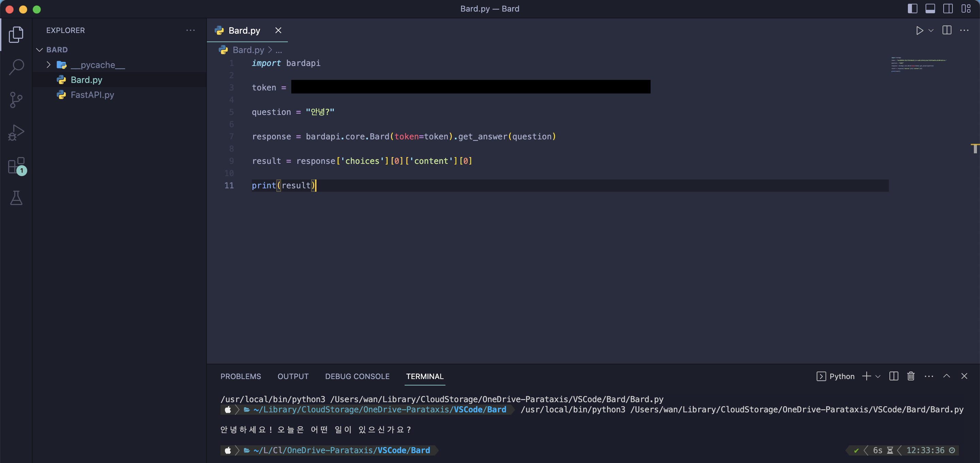This screenshot has width=980, height=463.
Task: Switch to DEBUG CONSOLE tab
Action: [x=357, y=376]
